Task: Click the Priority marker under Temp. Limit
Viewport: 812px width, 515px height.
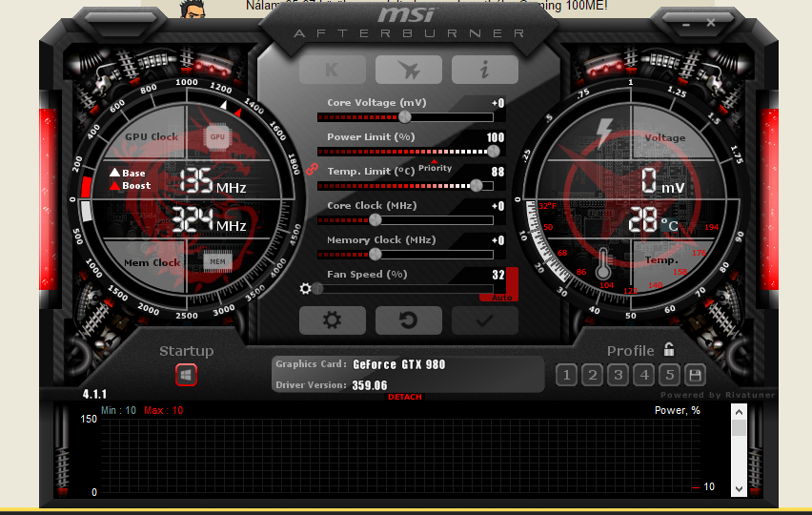Action: [435, 167]
